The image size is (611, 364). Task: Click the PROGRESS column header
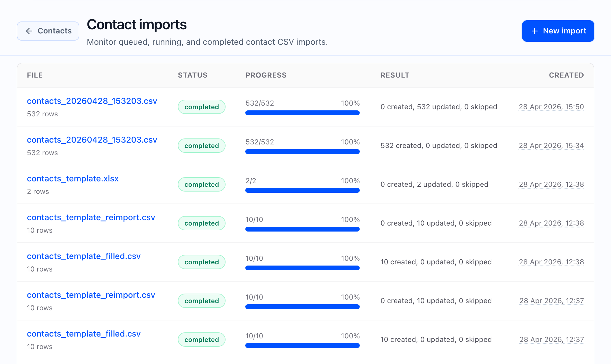pyautogui.click(x=266, y=75)
